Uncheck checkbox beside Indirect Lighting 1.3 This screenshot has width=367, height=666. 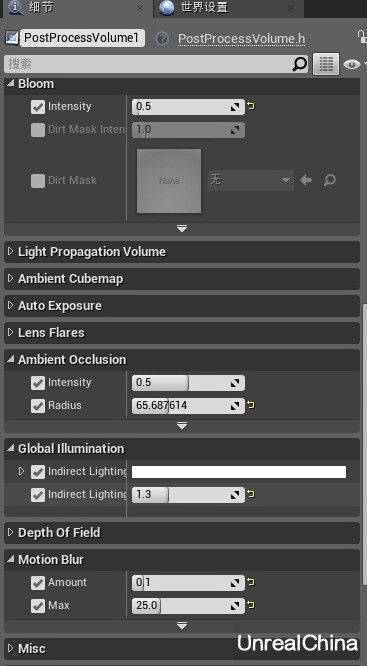click(x=38, y=495)
